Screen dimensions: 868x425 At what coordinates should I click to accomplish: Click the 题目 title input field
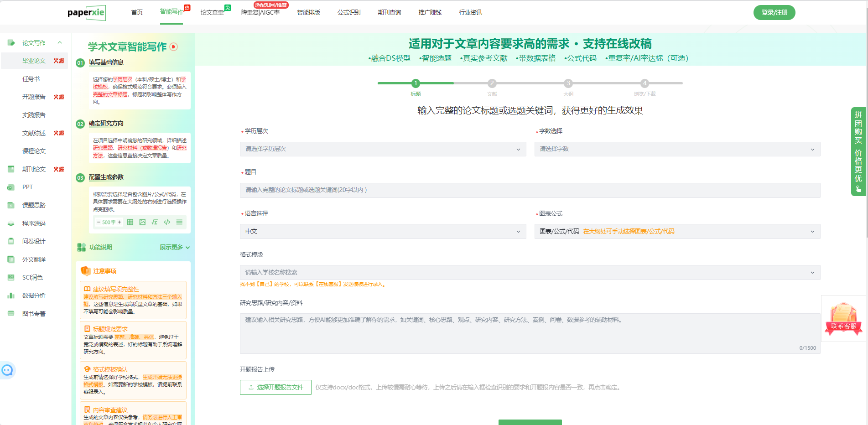[x=530, y=190]
